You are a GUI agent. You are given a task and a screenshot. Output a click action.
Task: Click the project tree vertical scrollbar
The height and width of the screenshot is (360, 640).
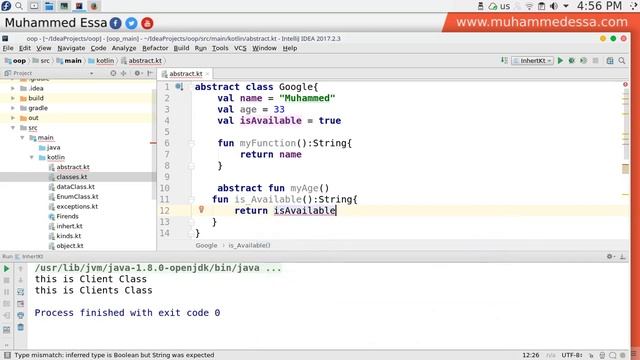tap(153, 143)
